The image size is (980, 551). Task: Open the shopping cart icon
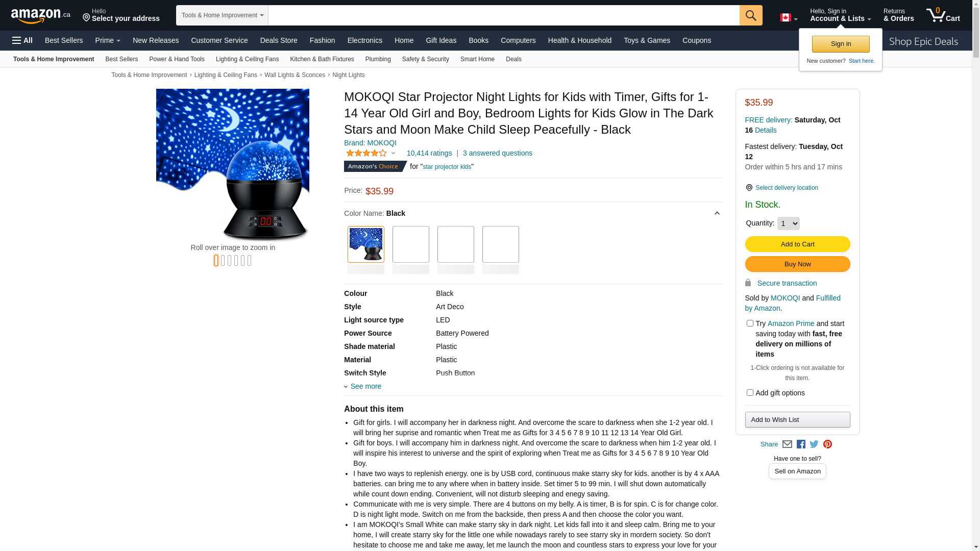(943, 15)
